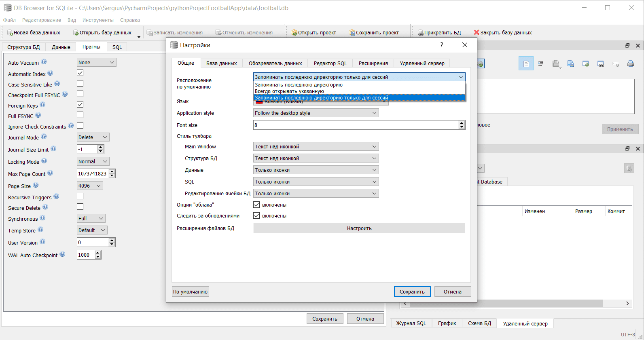Open the Редактирование ячейки БД style dropdown
This screenshot has width=644, height=340.
point(316,193)
